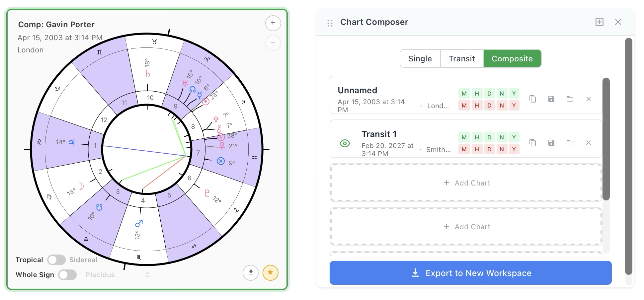
Task: Click Export to New Workspace
Action: (470, 273)
